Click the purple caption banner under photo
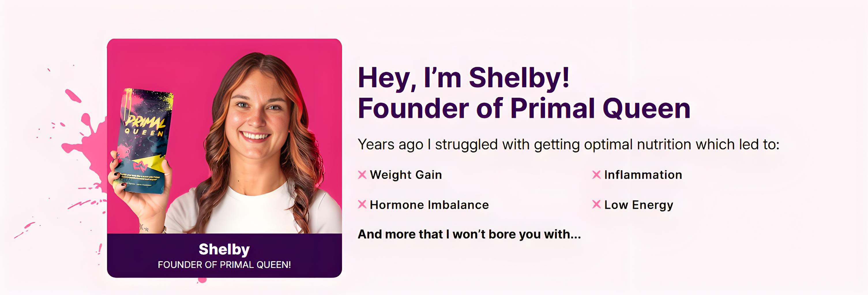This screenshot has width=868, height=295. 303,256
